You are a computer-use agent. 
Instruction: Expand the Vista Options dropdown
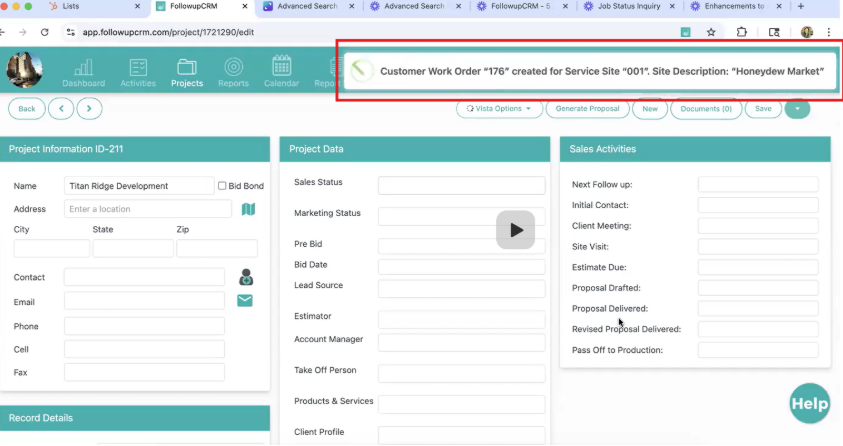[x=499, y=109]
